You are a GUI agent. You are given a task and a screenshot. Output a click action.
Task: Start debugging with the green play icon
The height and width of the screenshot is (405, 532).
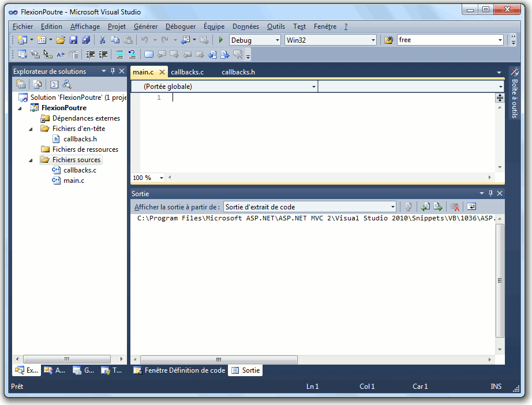[221, 40]
